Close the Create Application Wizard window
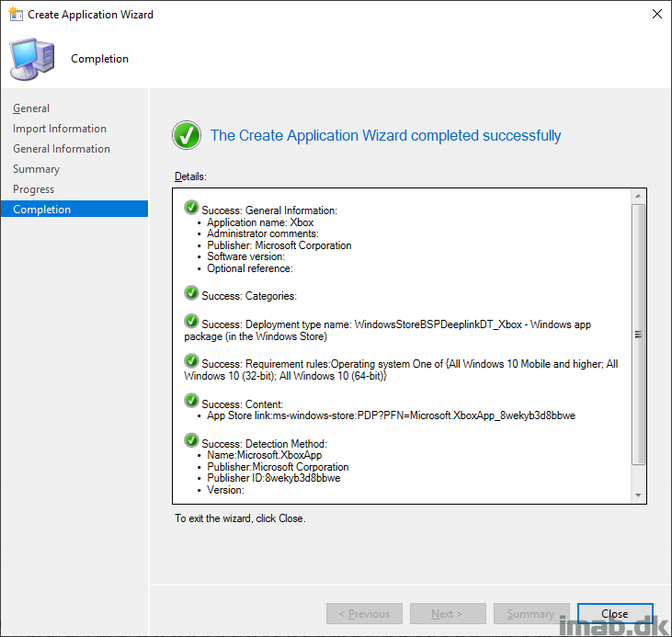The height and width of the screenshot is (637, 672). (x=656, y=14)
